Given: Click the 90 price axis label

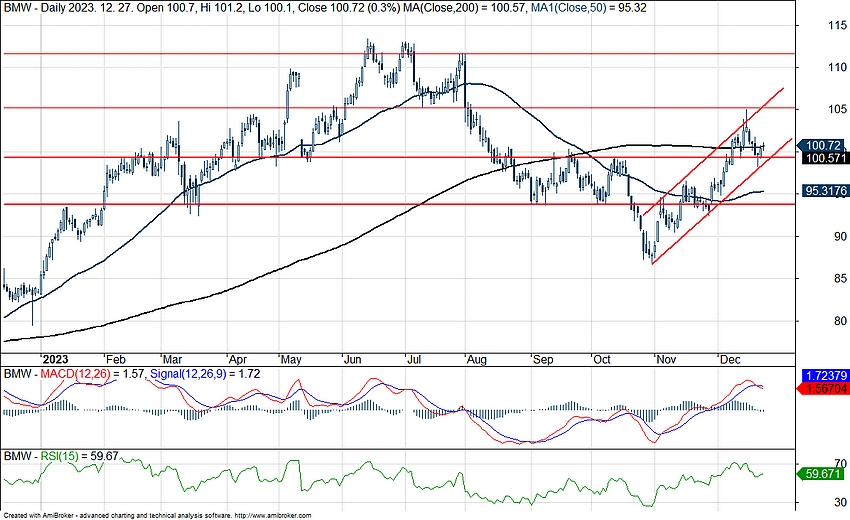Looking at the screenshot, I should pyautogui.click(x=840, y=236).
